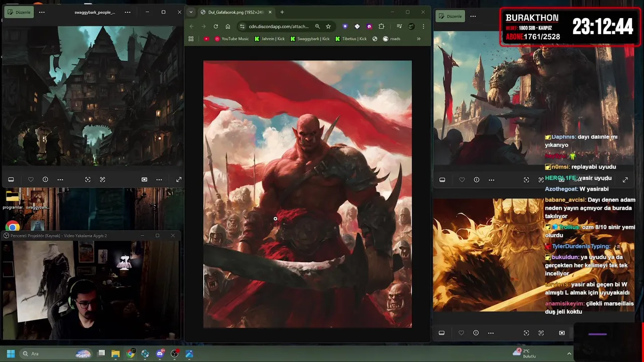
Task: Click the purple shield extension icon
Action: point(345,26)
